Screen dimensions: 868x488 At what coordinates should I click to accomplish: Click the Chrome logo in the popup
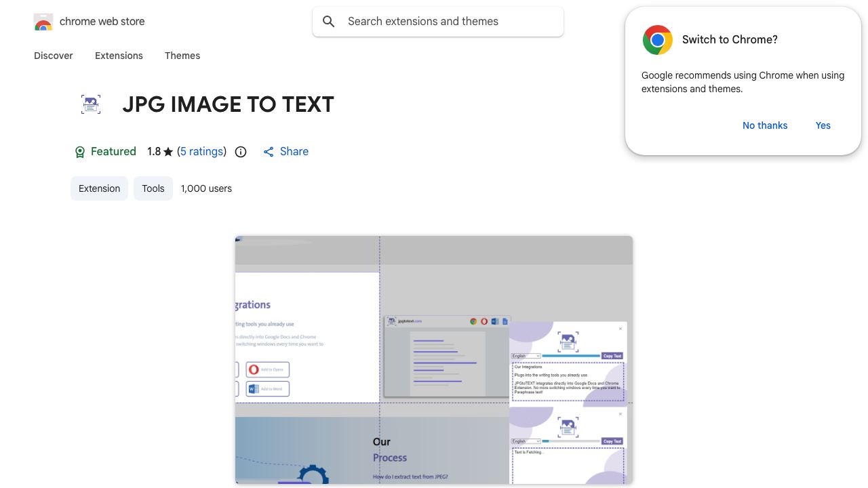click(x=658, y=40)
